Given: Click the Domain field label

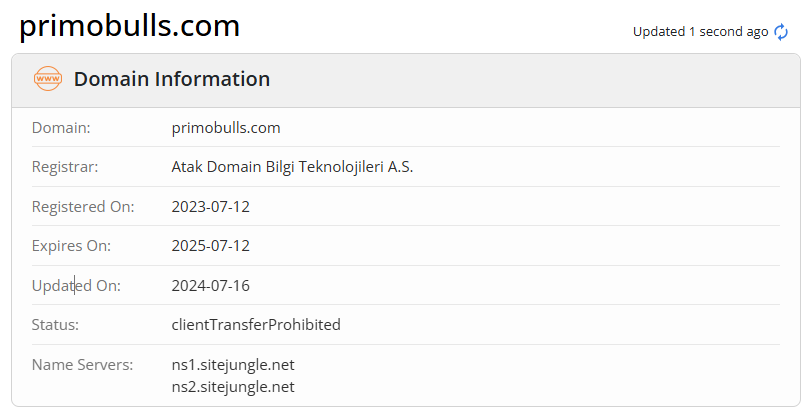Looking at the screenshot, I should click(x=61, y=128).
